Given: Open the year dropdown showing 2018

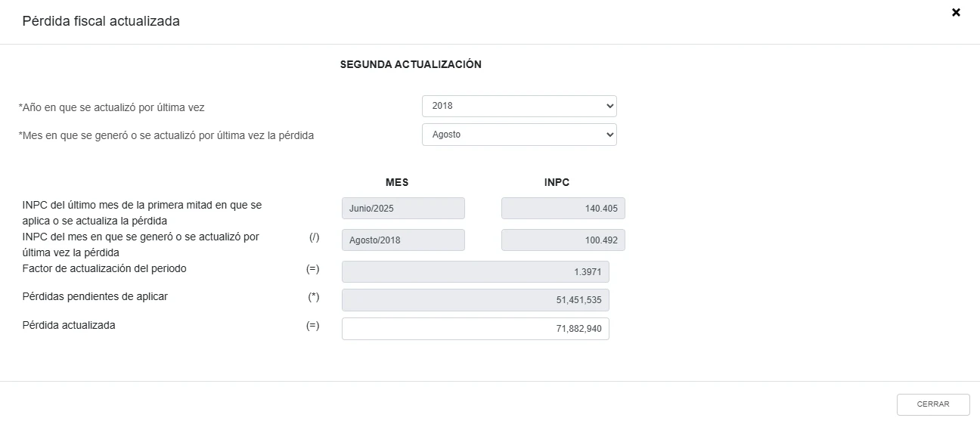Looking at the screenshot, I should click(x=519, y=106).
